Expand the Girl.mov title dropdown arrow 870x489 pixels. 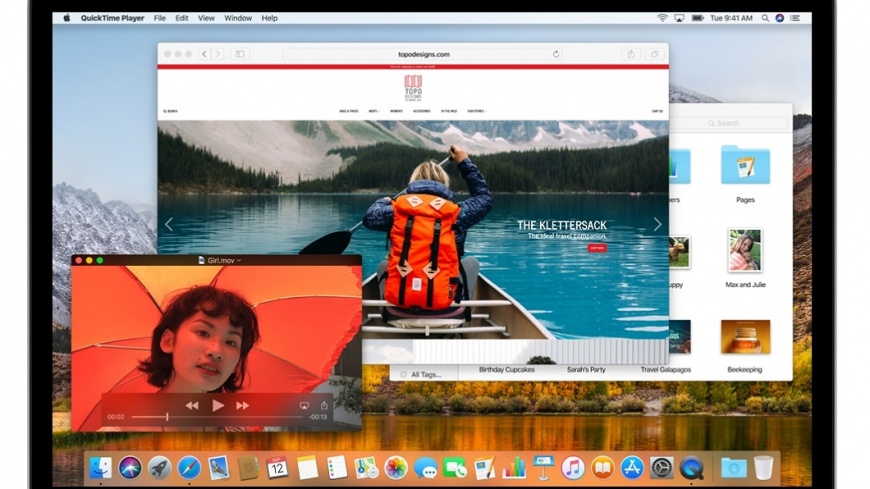click(x=239, y=260)
